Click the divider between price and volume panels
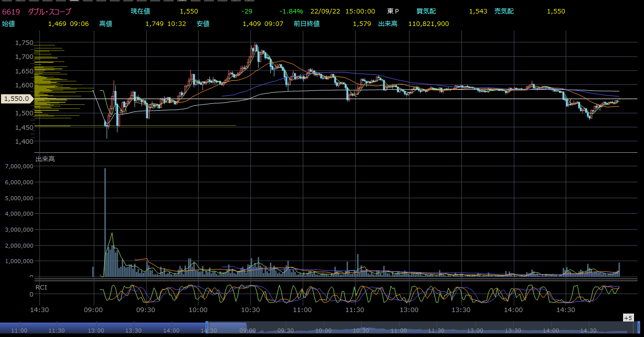Viewport: 644px width, 337px height. point(319,152)
